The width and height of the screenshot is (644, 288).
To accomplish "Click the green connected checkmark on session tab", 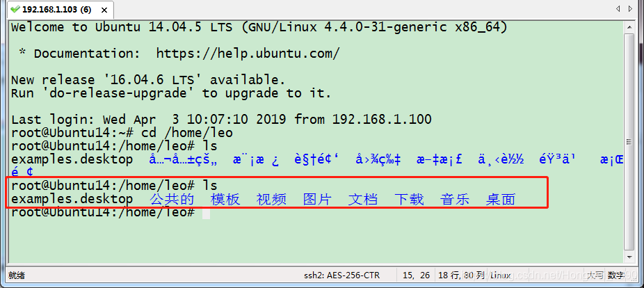I will pos(15,8).
